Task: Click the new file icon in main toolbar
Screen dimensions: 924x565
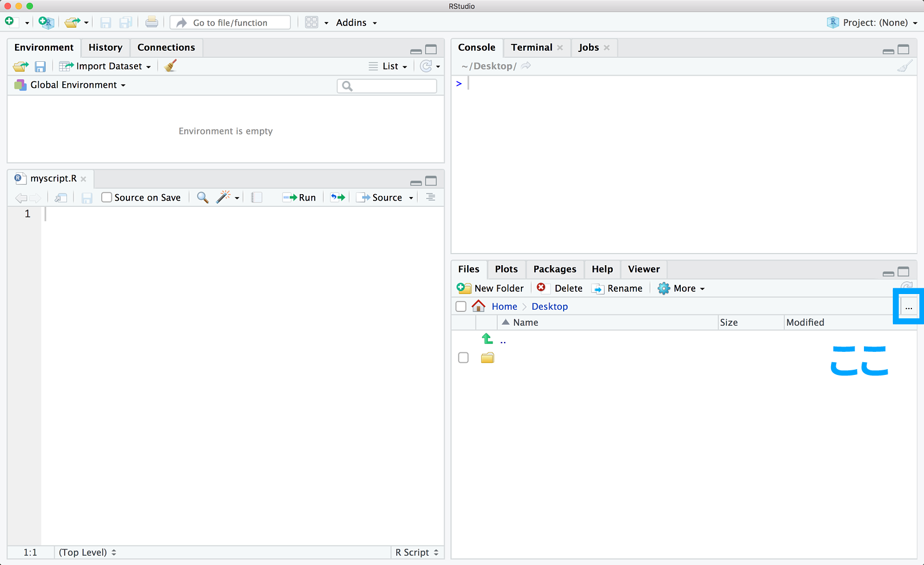Action: [10, 22]
